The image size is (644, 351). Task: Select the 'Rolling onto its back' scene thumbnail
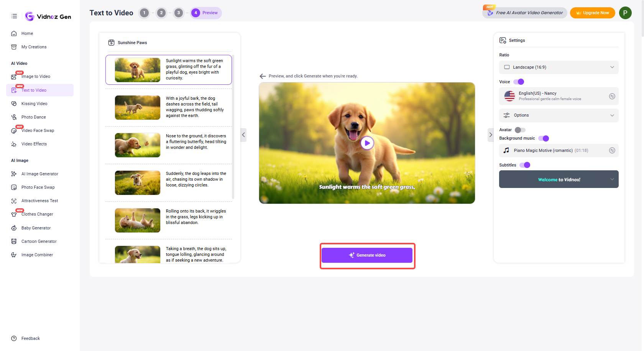click(x=138, y=220)
